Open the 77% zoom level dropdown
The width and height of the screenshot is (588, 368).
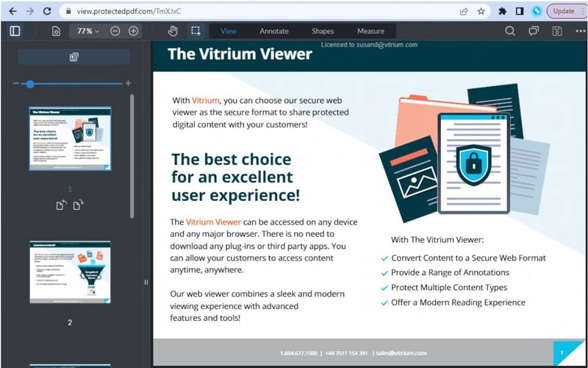click(x=89, y=31)
